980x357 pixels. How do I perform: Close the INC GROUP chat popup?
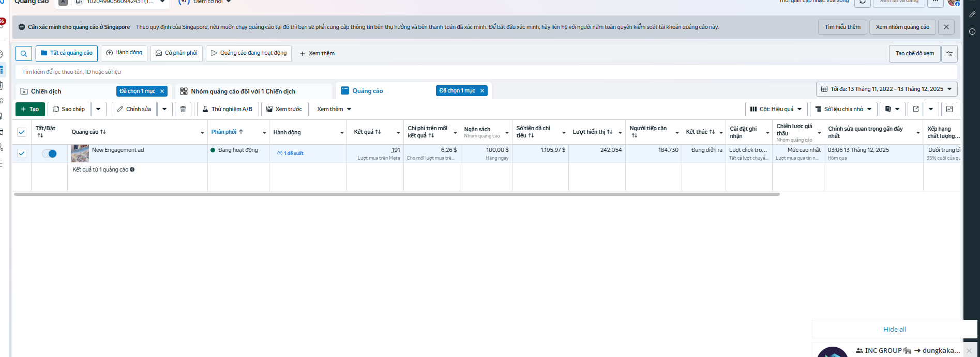click(x=969, y=351)
